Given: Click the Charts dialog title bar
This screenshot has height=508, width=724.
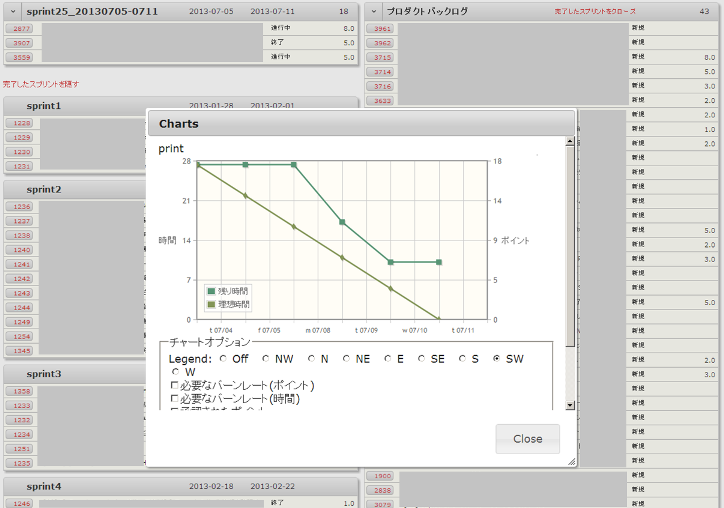Looking at the screenshot, I should click(361, 123).
